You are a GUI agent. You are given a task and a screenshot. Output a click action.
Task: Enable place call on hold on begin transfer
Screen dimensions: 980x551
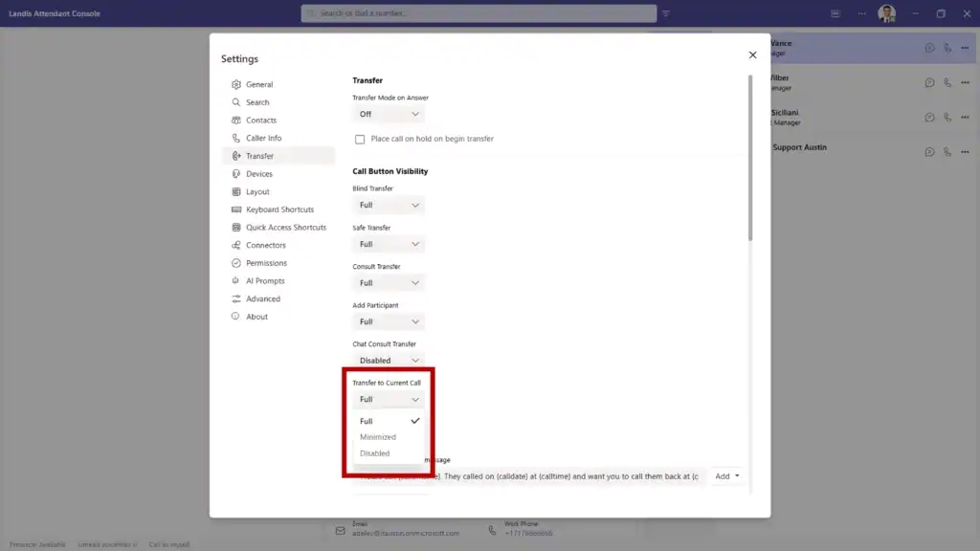[x=359, y=139]
